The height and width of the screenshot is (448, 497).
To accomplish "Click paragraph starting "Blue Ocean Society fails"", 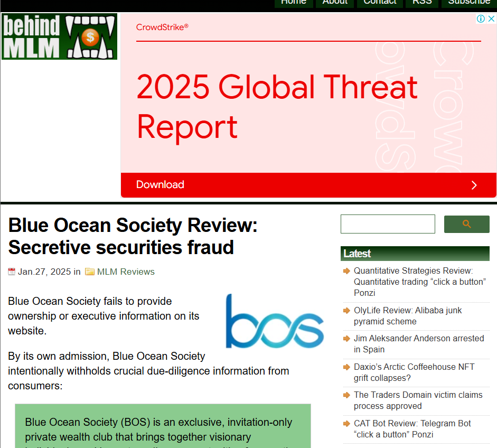I will (104, 316).
